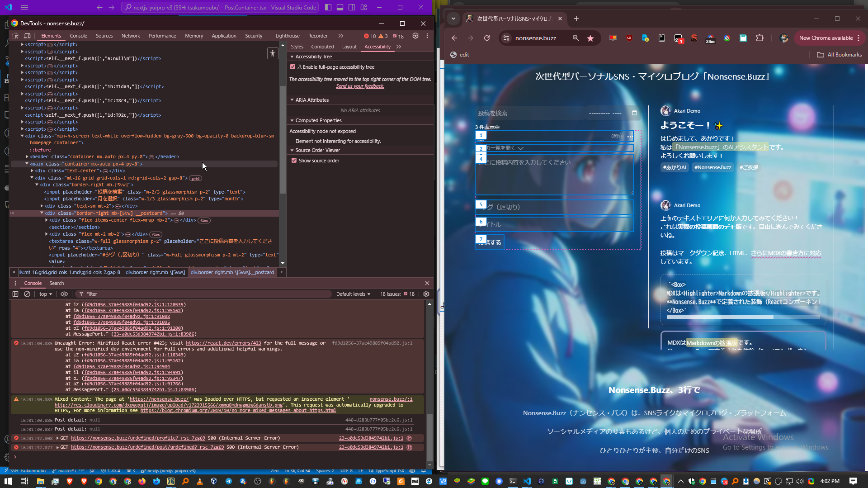Open the Default levels dropdown
868x488 pixels.
[x=353, y=294]
